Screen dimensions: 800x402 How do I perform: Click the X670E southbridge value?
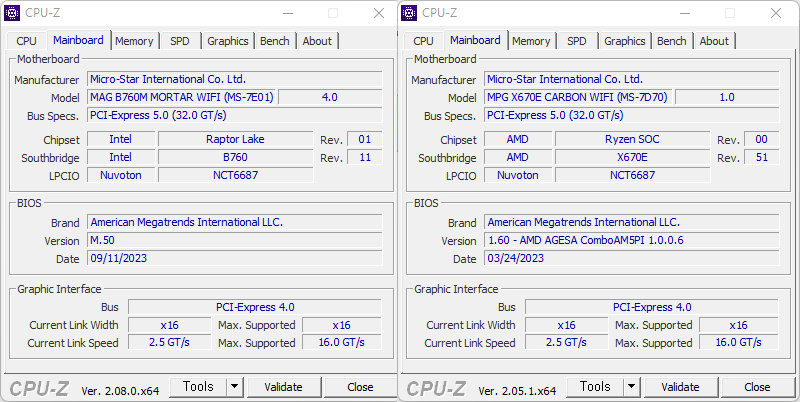[632, 157]
